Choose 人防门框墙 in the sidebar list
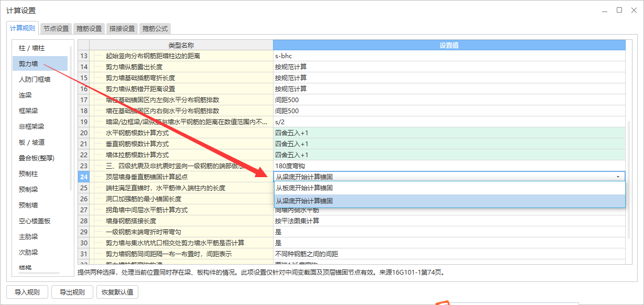 40,79
